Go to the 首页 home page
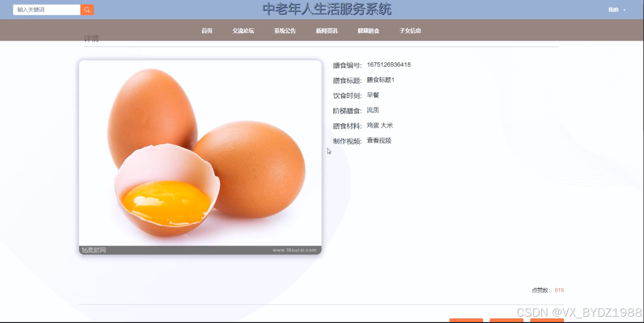Image resolution: width=644 pixels, height=323 pixels. click(207, 31)
